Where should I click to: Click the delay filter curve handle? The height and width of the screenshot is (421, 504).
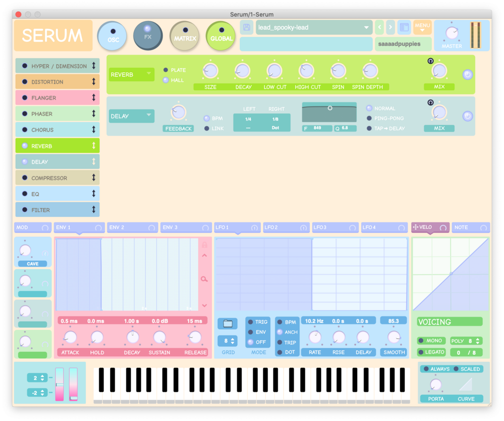tap(330, 108)
